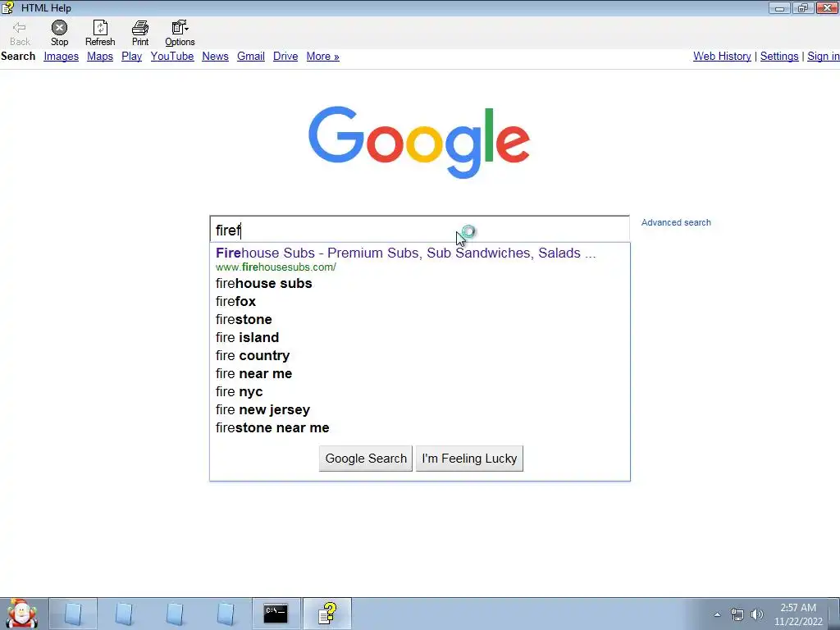
Task: Switch to the command prompt taskbar icon
Action: (x=276, y=614)
